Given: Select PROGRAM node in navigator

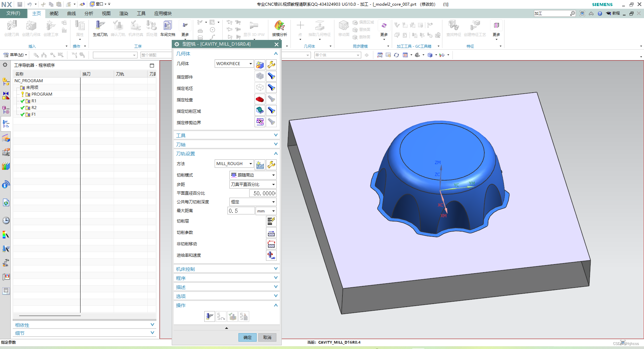Looking at the screenshot, I should (42, 94).
